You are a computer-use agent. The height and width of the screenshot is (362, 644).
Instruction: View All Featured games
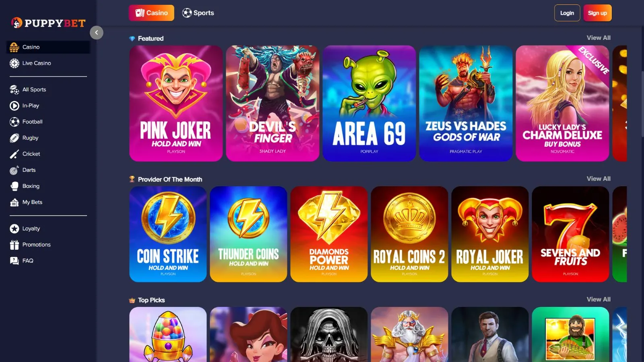click(599, 38)
